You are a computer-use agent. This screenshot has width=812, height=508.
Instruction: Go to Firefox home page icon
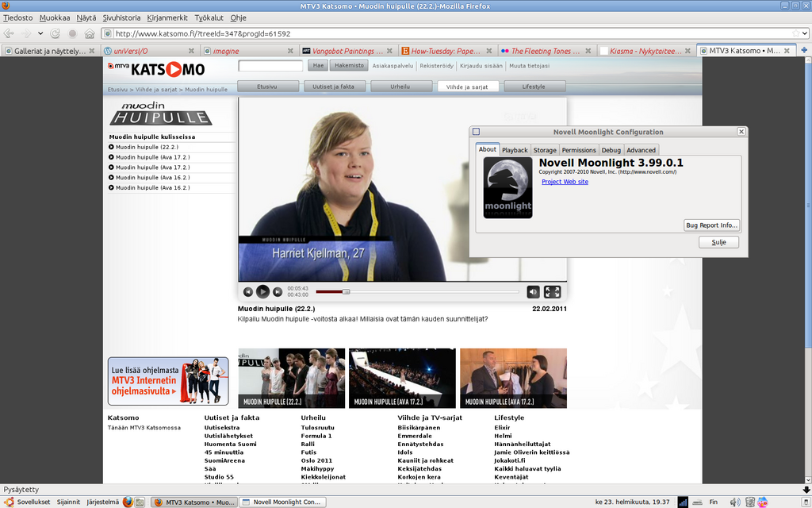click(90, 33)
